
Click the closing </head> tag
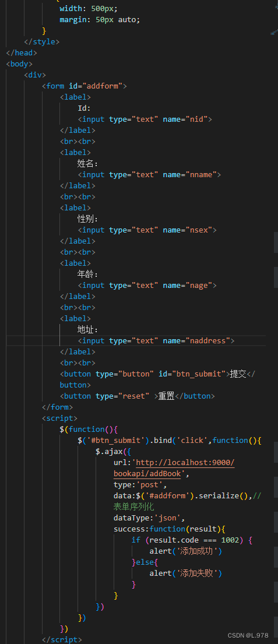22,52
